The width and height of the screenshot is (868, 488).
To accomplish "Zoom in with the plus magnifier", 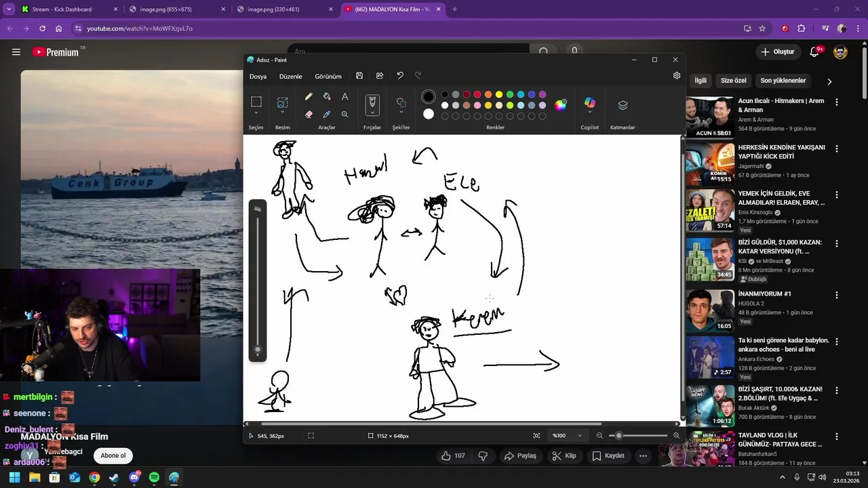I will [x=676, y=436].
